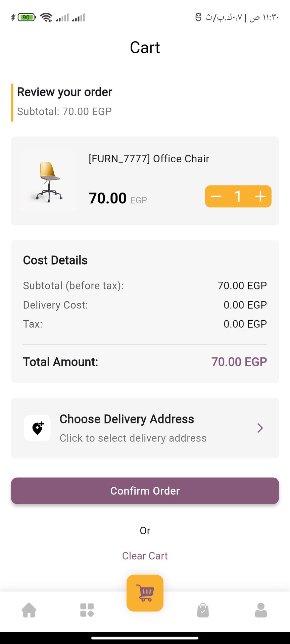Open the [FURN_7777] Office Chair title
The height and width of the screenshot is (644, 290).
click(x=149, y=159)
